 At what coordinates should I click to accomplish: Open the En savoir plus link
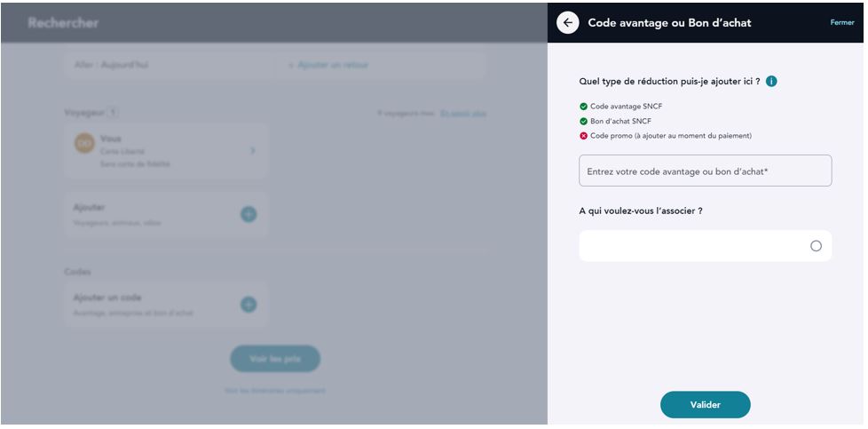click(x=463, y=114)
